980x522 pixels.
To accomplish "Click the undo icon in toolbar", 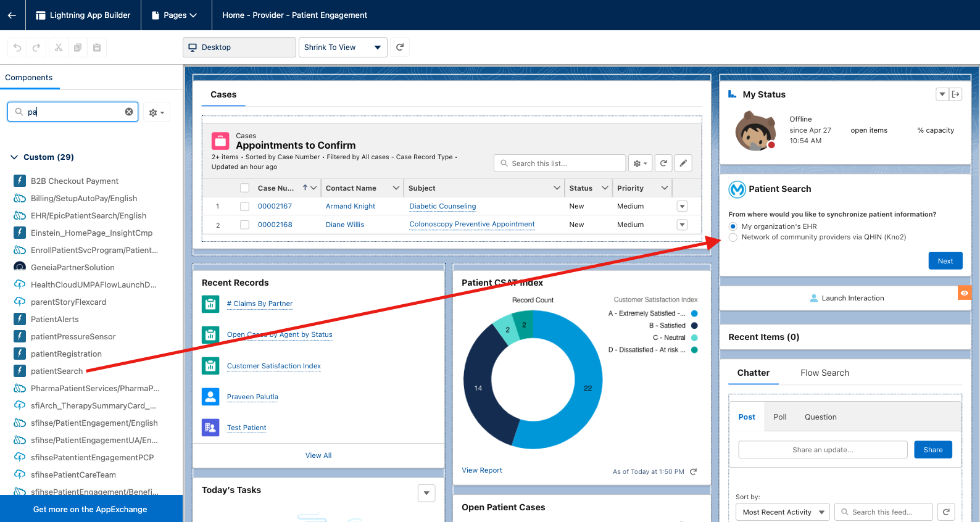I will [17, 48].
